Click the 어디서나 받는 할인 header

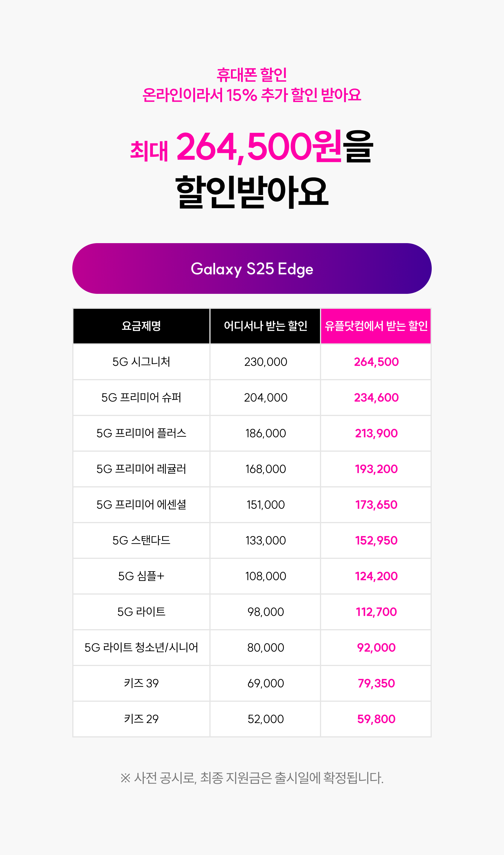[x=265, y=326]
